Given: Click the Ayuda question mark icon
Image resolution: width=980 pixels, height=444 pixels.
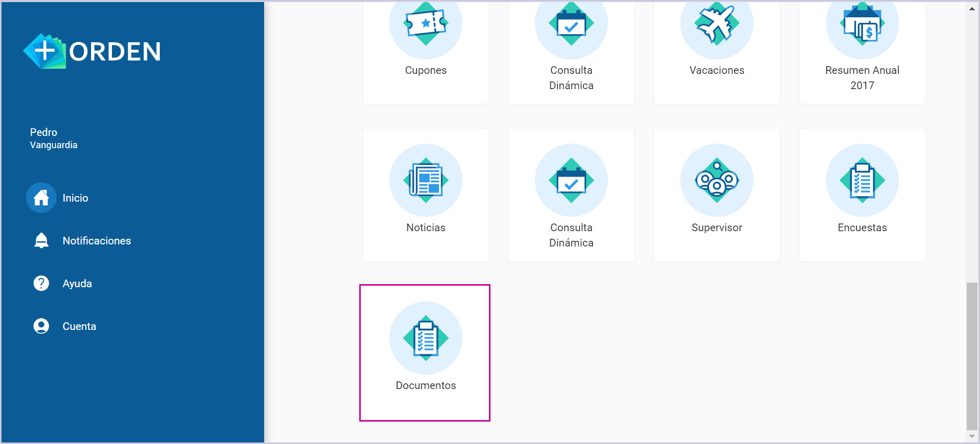Looking at the screenshot, I should (41, 283).
